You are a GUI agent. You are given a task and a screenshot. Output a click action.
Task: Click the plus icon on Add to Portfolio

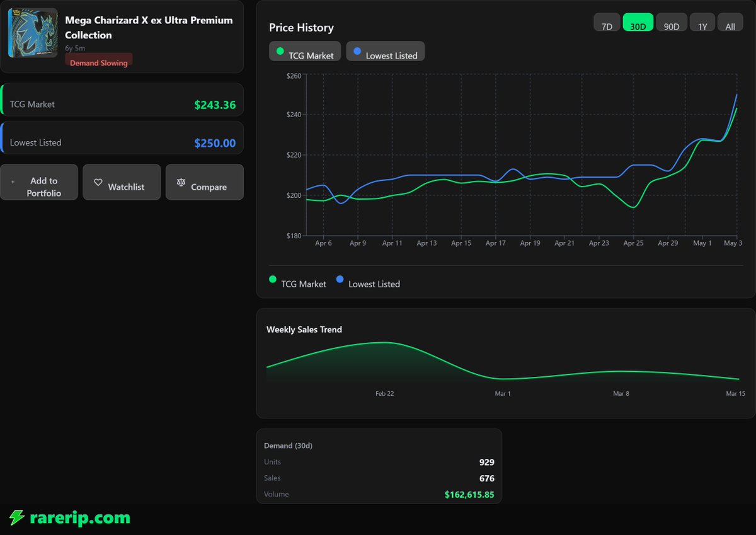click(x=13, y=182)
